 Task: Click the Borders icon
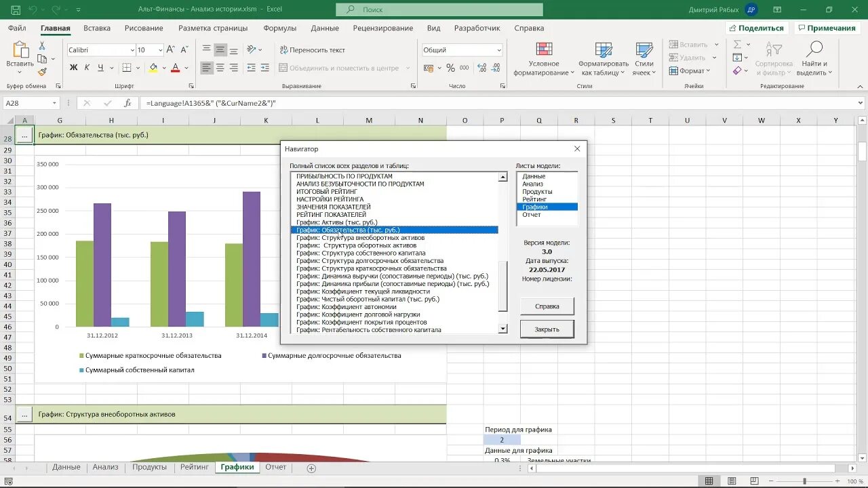[126, 68]
